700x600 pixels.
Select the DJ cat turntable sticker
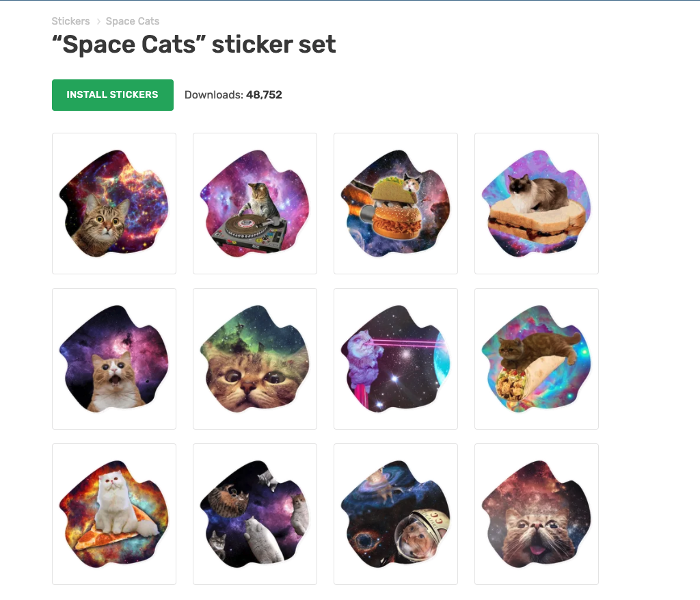[x=255, y=204]
